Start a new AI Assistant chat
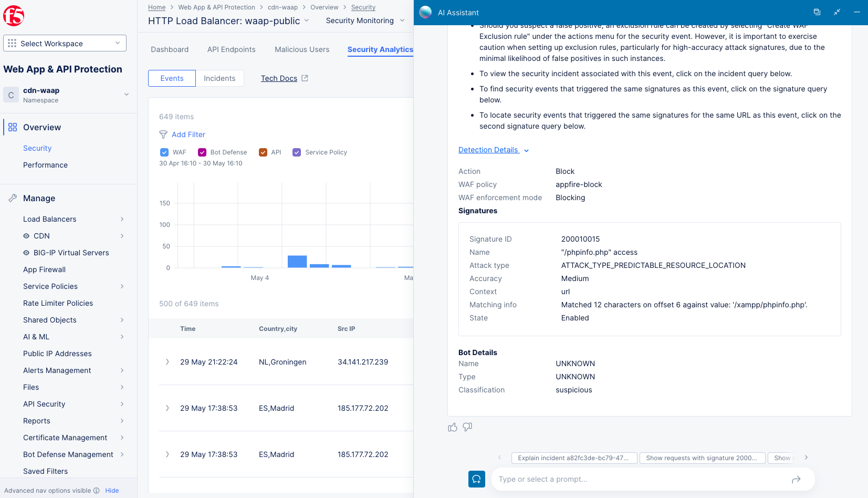Screen dimensions: 868x498 pyautogui.click(x=476, y=479)
